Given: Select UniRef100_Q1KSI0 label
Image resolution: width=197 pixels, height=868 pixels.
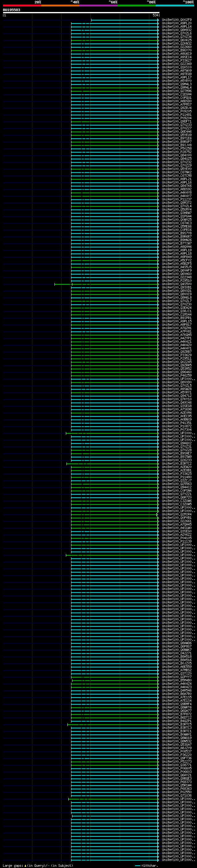Looking at the screenshot, I should 177,67.
